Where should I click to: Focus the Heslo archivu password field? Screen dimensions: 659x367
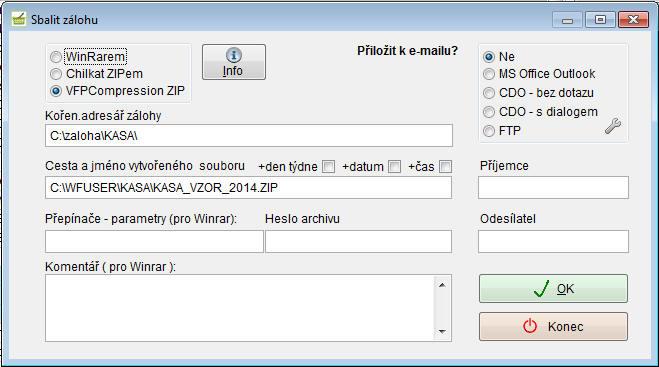(x=358, y=241)
